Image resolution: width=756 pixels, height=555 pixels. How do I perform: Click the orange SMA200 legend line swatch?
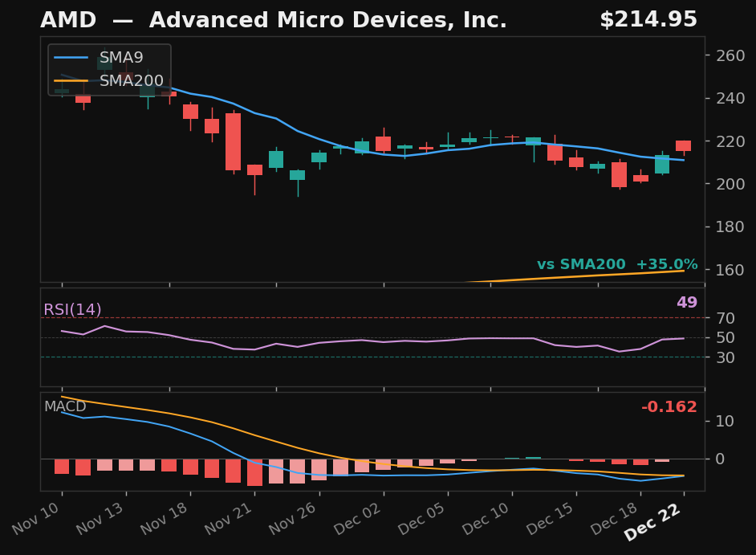pos(71,80)
